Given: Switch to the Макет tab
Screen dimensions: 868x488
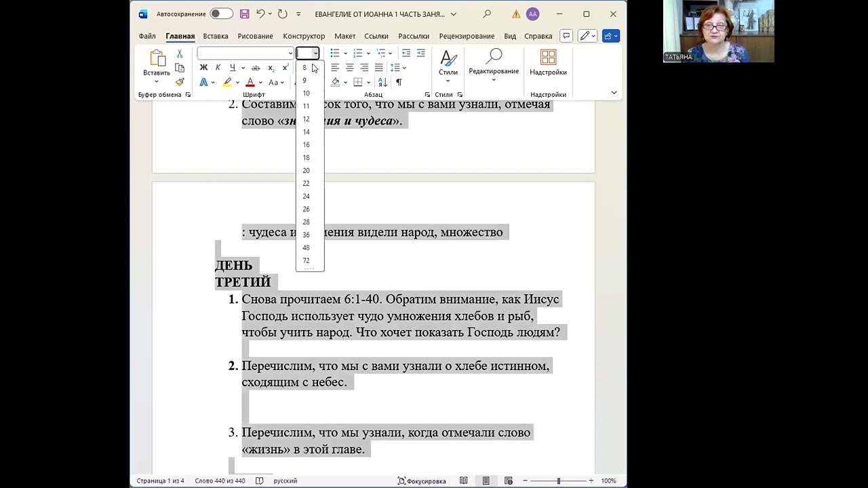Looking at the screenshot, I should [344, 36].
